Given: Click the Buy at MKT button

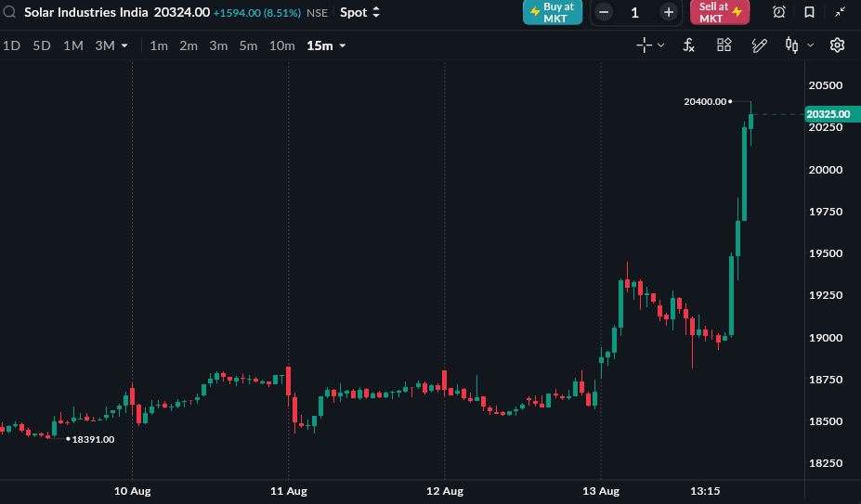Looking at the screenshot, I should tap(553, 12).
